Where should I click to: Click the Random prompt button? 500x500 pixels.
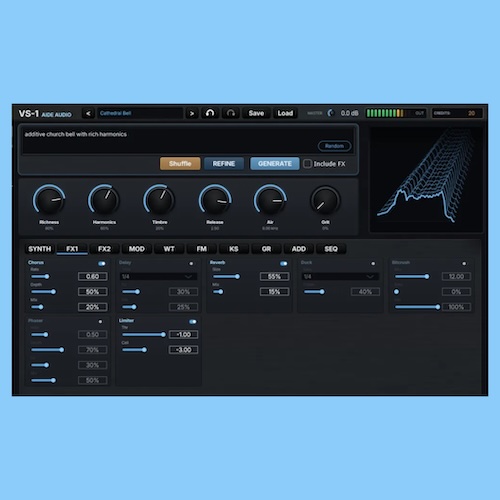tap(334, 146)
